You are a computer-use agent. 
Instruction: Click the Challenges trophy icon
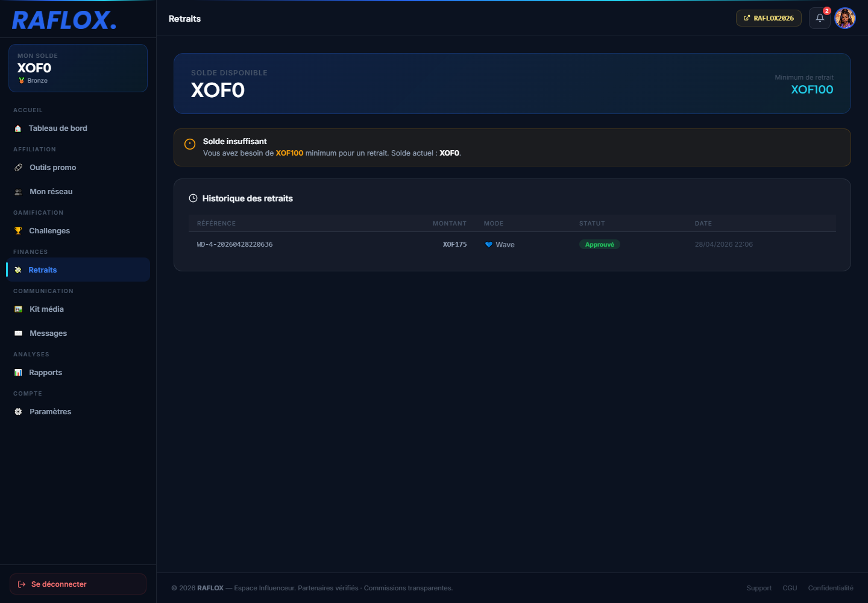click(18, 231)
